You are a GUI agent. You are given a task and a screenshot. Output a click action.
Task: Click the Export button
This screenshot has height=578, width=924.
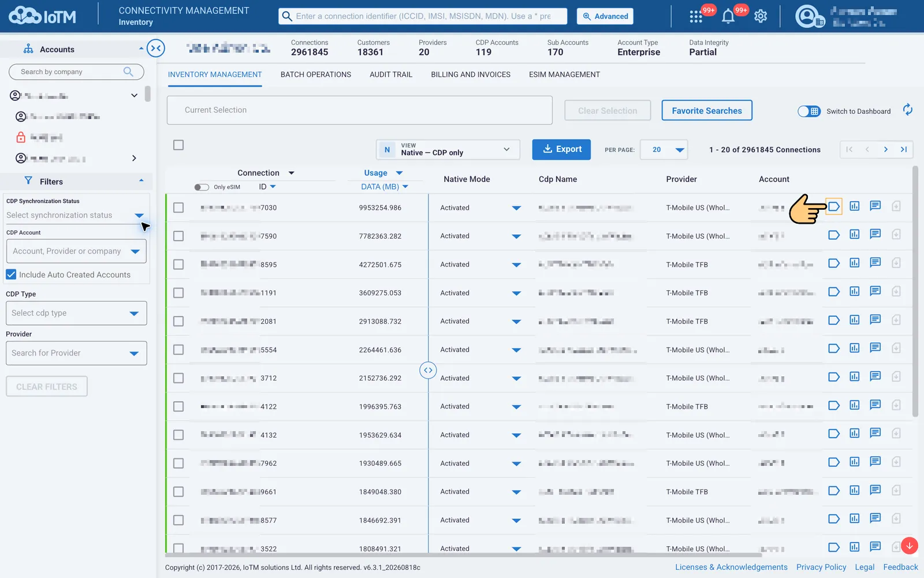561,149
